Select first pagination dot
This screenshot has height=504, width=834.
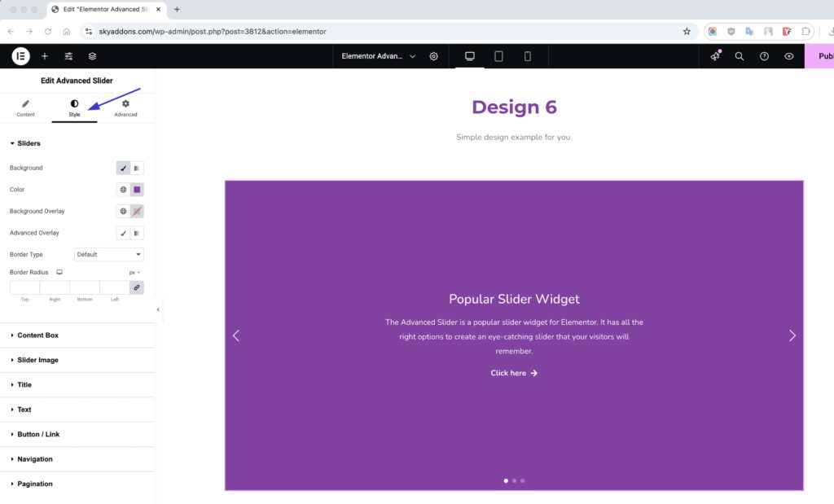506,480
